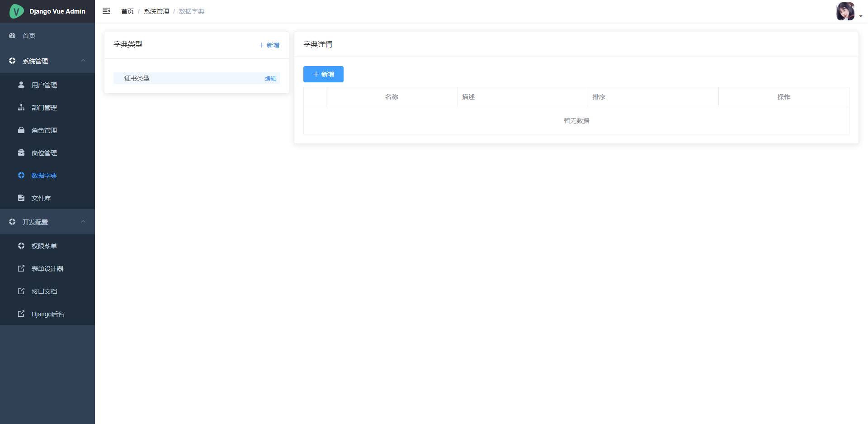
Task: Collapse the 系统管理 submenu chevron
Action: coord(83,61)
